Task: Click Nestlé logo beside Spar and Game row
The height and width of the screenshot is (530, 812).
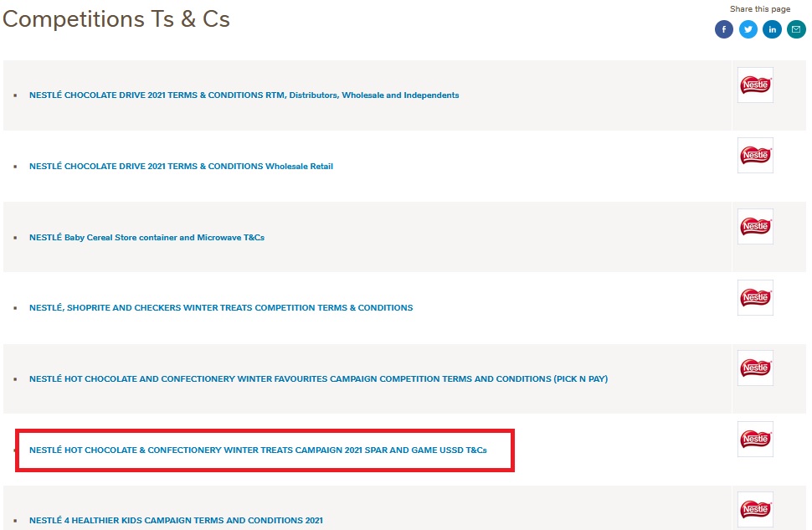Action: click(755, 440)
